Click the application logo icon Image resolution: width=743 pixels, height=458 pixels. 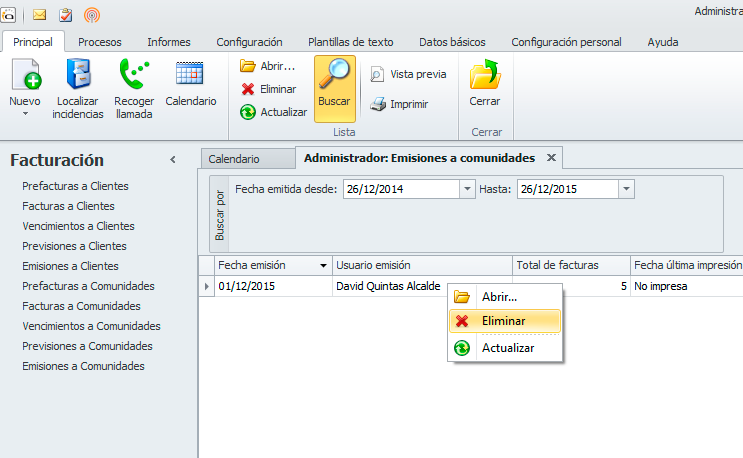(8, 15)
